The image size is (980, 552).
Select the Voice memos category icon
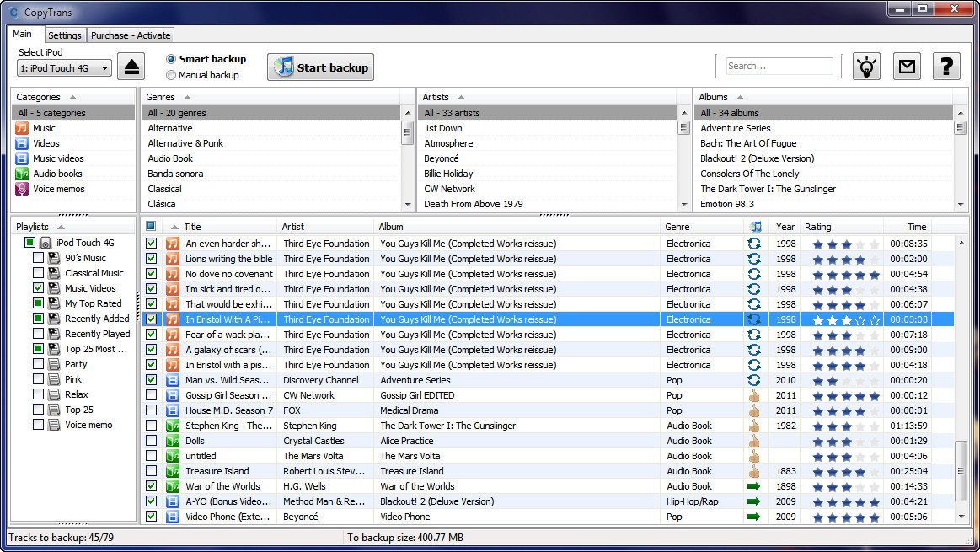point(22,189)
